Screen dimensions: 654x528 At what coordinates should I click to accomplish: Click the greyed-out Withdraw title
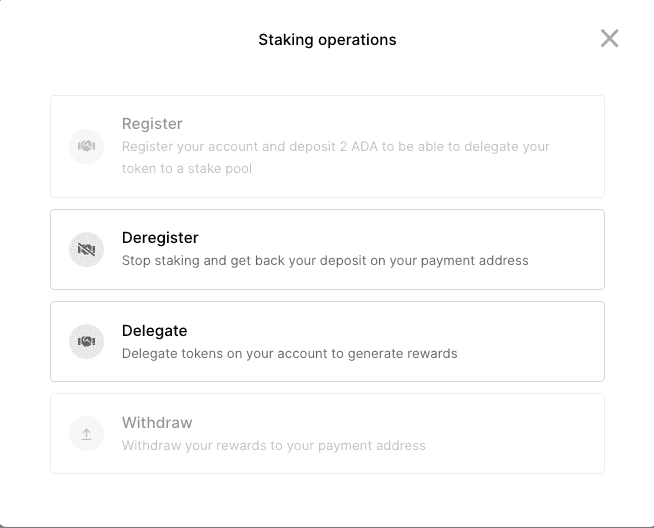[x=157, y=423]
